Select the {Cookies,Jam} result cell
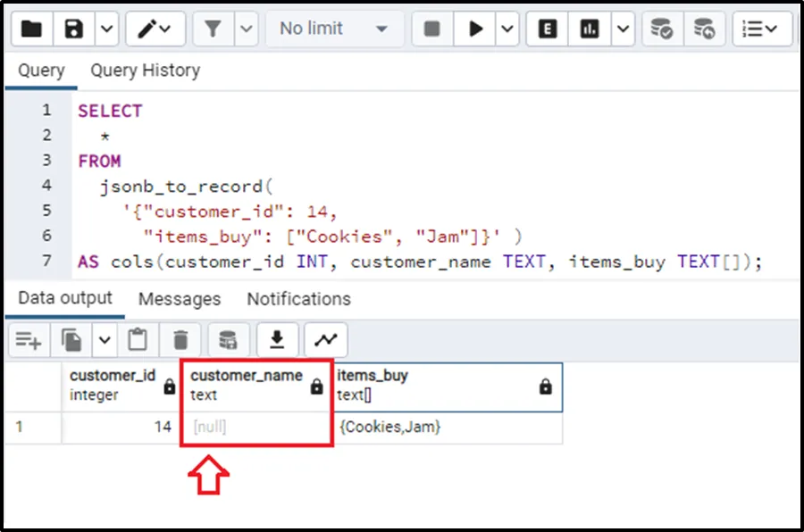The width and height of the screenshot is (804, 532). coord(390,428)
